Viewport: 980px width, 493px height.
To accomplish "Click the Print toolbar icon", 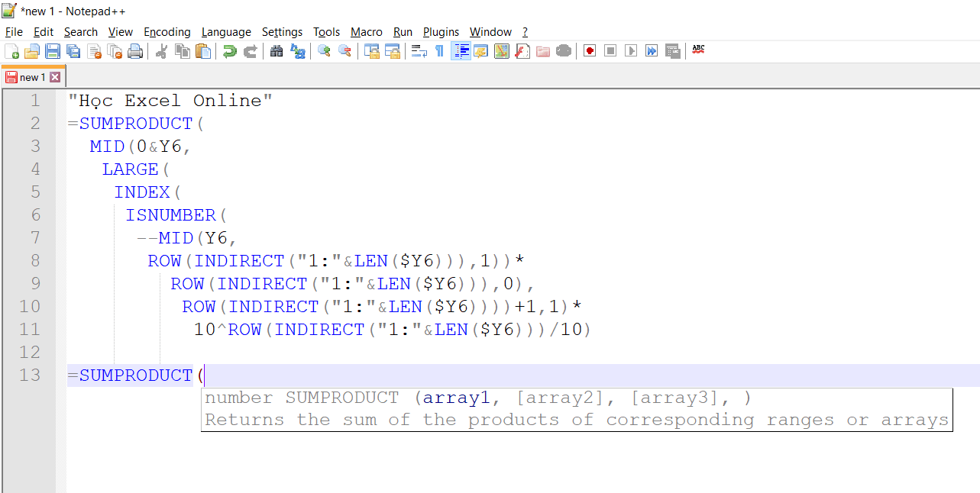I will (x=135, y=51).
